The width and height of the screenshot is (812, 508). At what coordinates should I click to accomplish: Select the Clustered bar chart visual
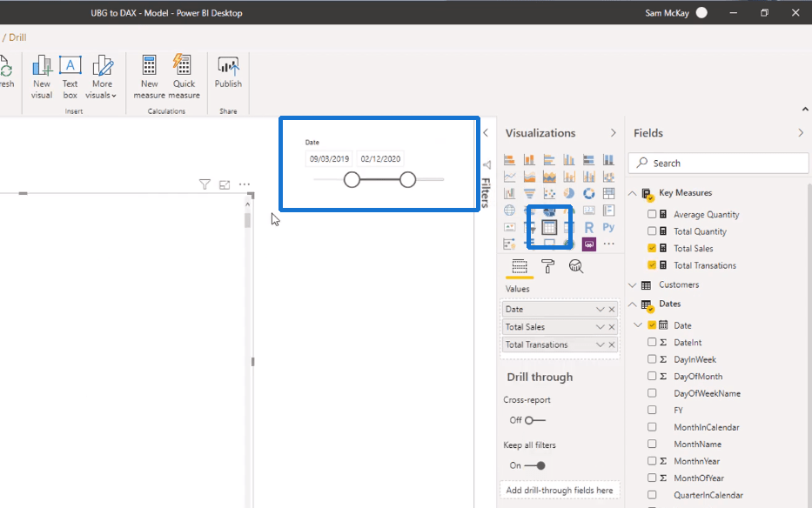click(x=549, y=159)
